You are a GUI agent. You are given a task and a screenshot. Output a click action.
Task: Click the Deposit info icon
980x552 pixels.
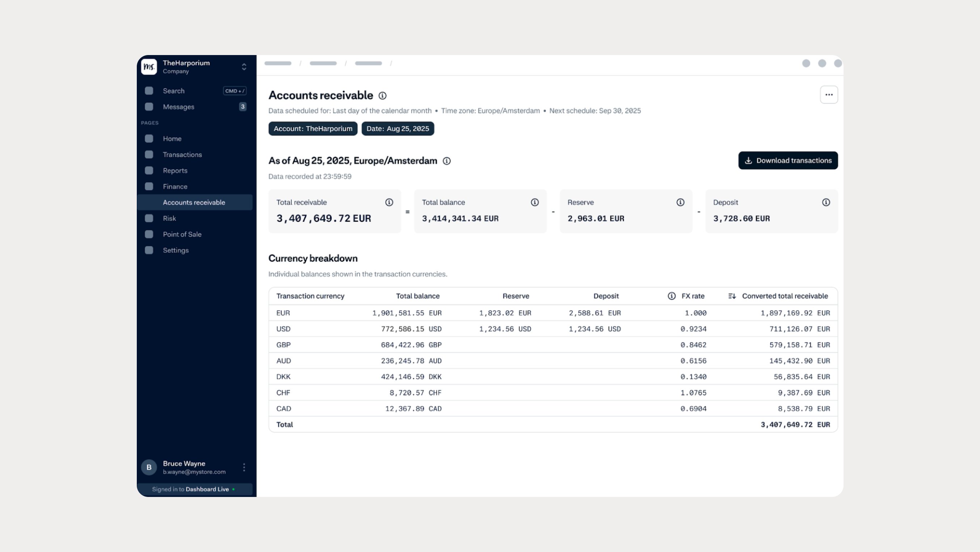click(x=825, y=202)
